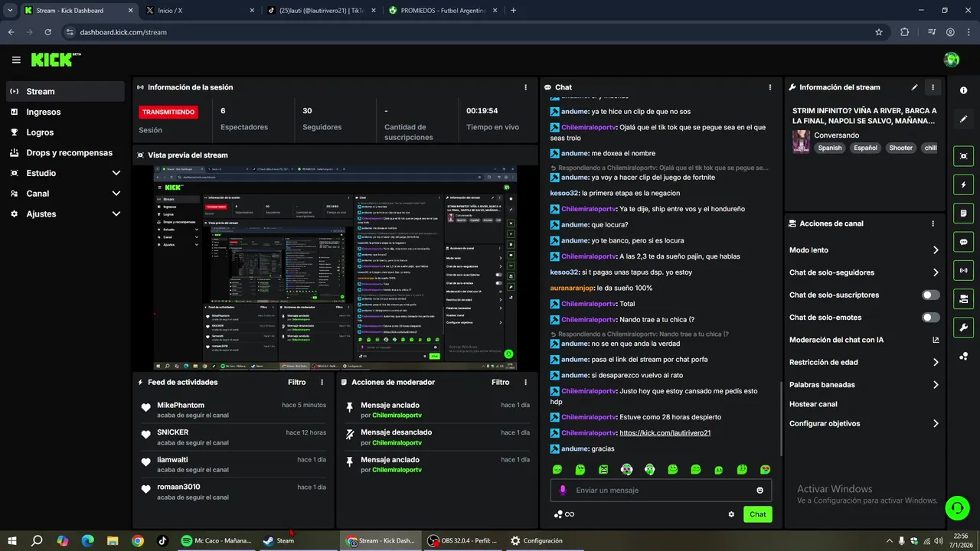Open the Chat panel three-dot menu

coord(769,87)
